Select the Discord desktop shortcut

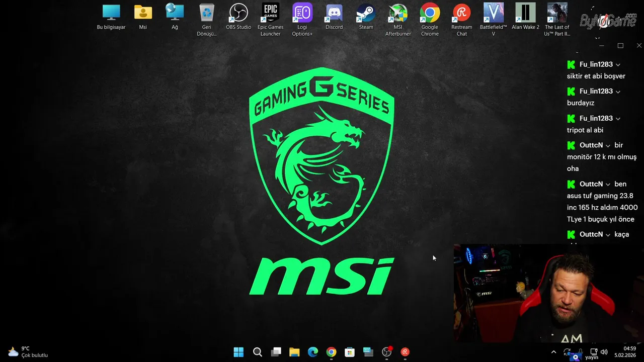(334, 17)
